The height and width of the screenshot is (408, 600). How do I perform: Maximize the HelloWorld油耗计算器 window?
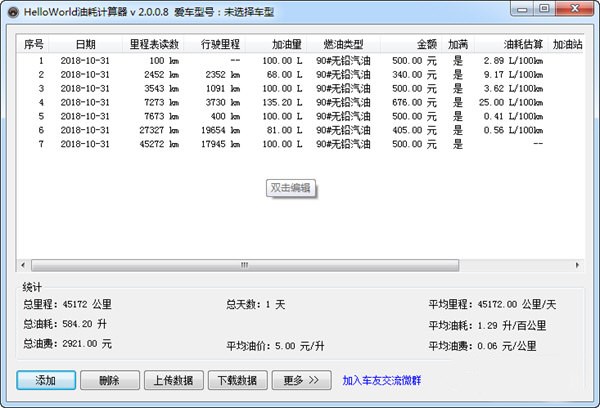click(x=544, y=9)
